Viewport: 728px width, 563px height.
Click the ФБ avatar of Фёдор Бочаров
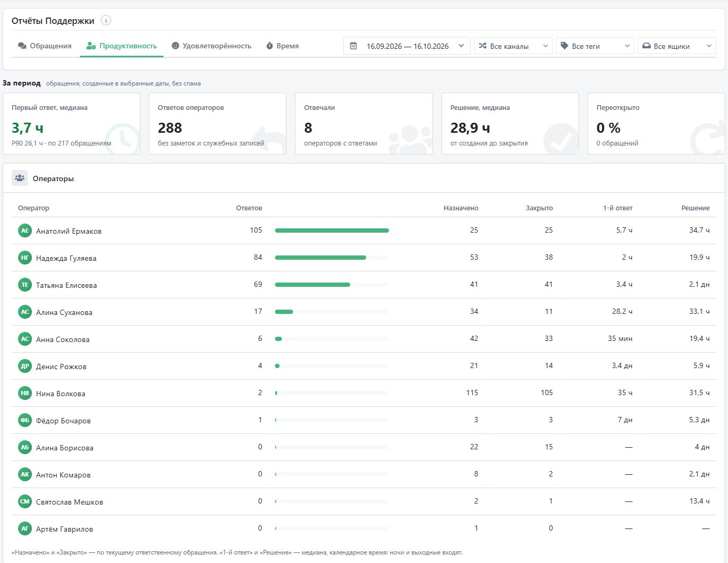(x=25, y=420)
